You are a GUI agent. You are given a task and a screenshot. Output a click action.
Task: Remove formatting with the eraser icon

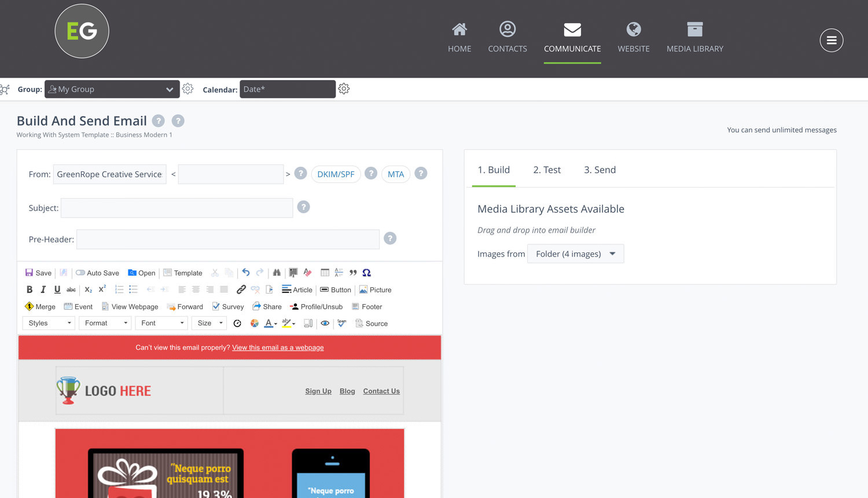point(307,272)
